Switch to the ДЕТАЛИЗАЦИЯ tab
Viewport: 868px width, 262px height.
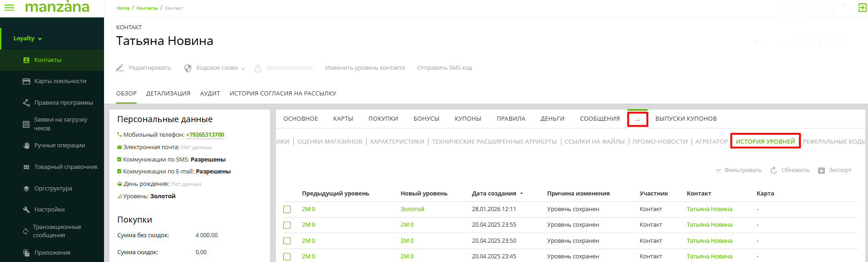coord(168,94)
